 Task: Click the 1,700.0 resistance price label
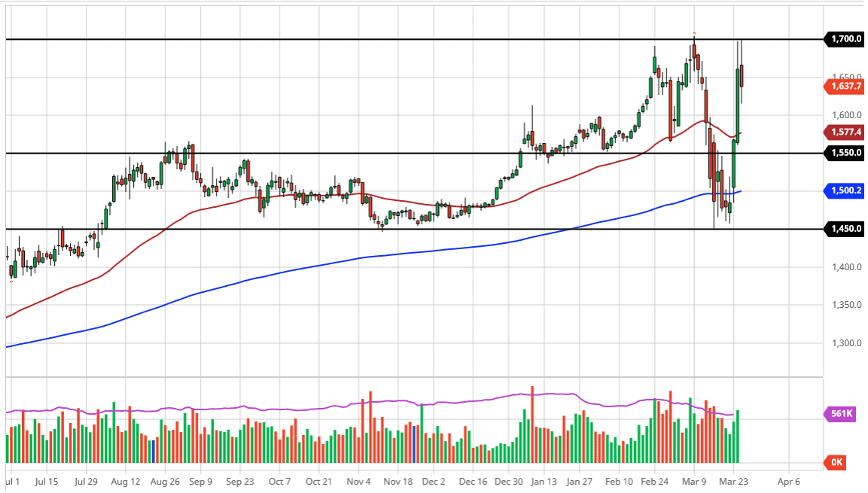846,39
